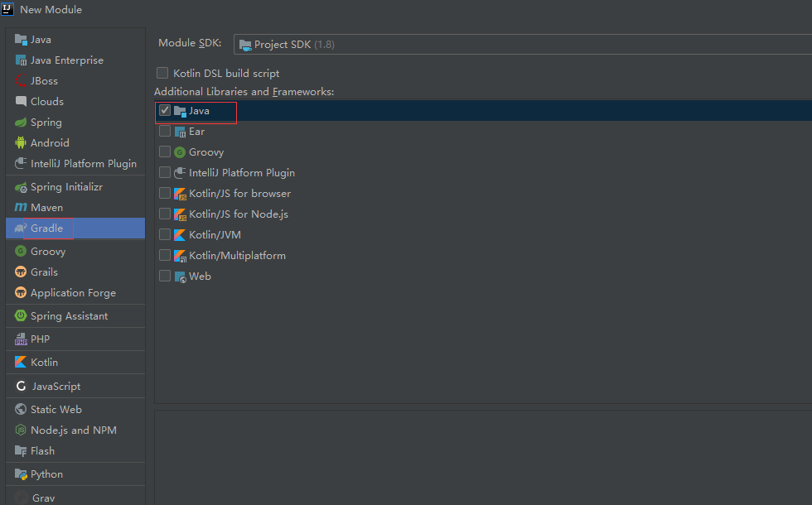Screen dimensions: 812x505
Task: Select Node.js and NPM label
Action: coord(74,430)
